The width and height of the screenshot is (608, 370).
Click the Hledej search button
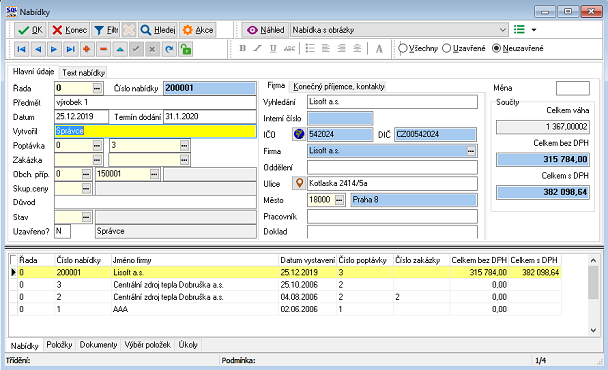pos(158,30)
